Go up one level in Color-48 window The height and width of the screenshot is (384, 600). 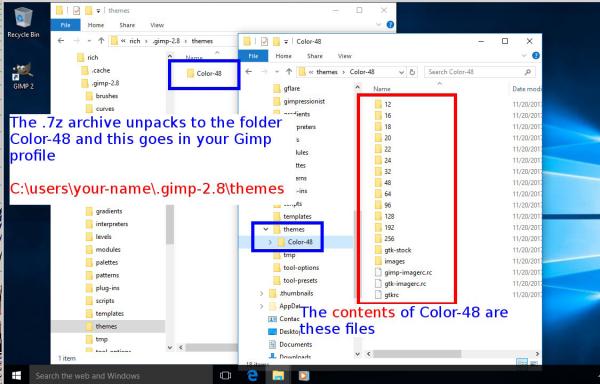(289, 72)
